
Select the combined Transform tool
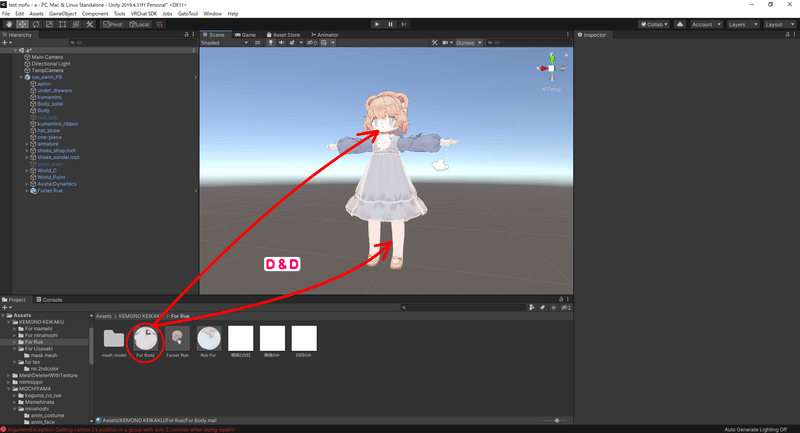coord(76,24)
